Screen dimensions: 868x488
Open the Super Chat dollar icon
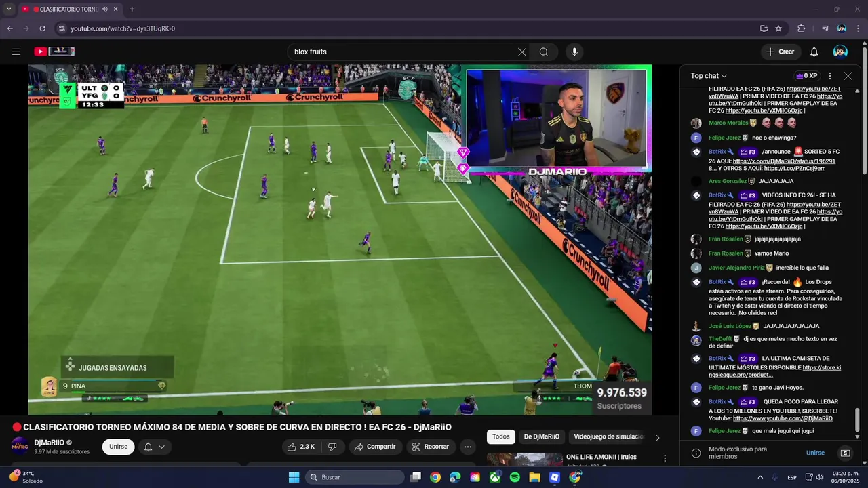tap(845, 453)
